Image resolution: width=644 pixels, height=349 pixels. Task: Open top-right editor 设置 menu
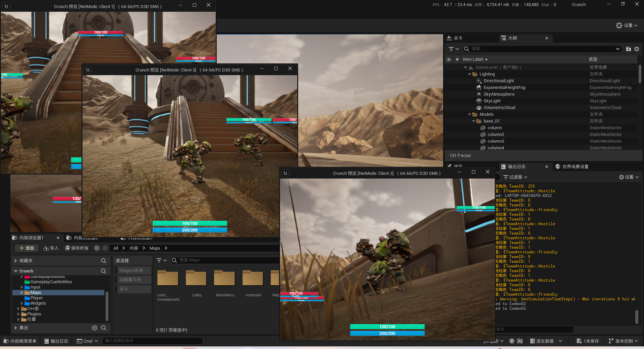tap(627, 26)
